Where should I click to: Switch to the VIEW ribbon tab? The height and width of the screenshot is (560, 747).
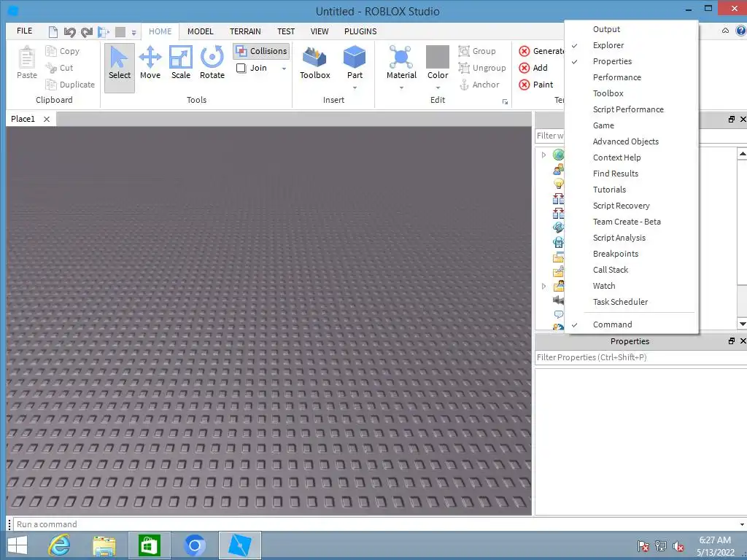[x=320, y=31]
